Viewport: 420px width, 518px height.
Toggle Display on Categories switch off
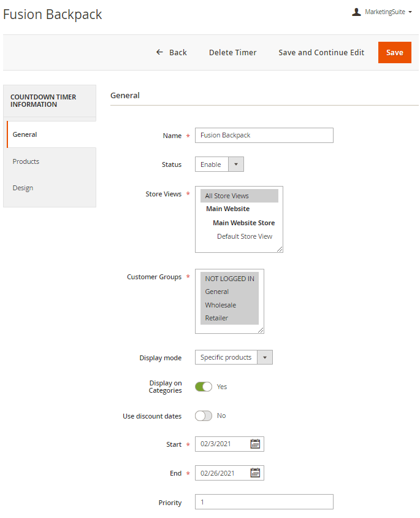(x=204, y=387)
